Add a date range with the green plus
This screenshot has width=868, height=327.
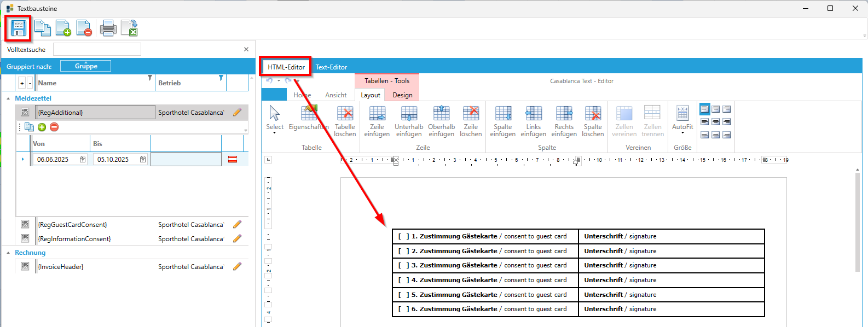(42, 127)
